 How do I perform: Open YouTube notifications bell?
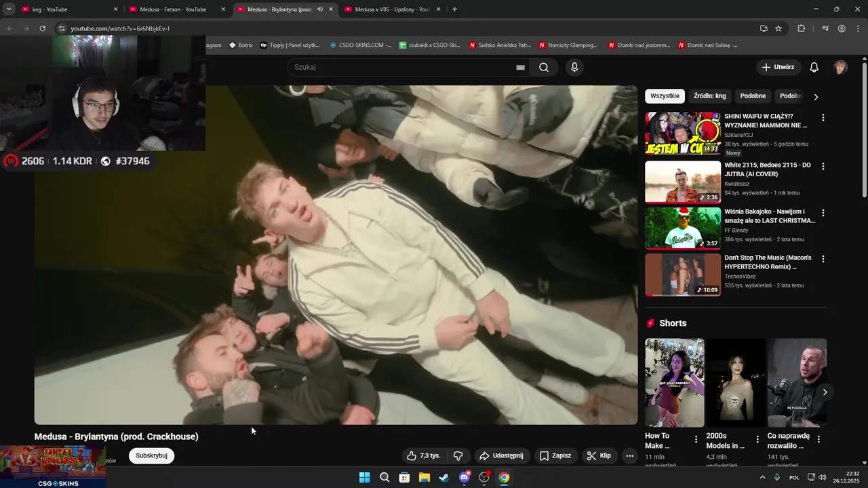(x=814, y=67)
